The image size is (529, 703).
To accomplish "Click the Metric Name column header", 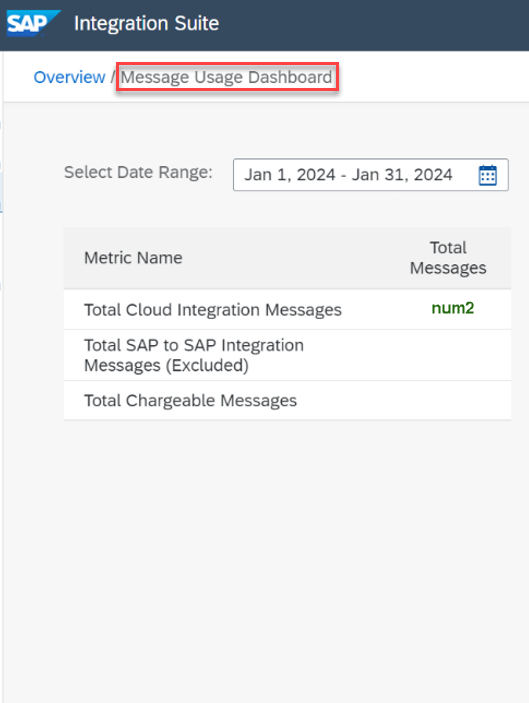I will [133, 258].
